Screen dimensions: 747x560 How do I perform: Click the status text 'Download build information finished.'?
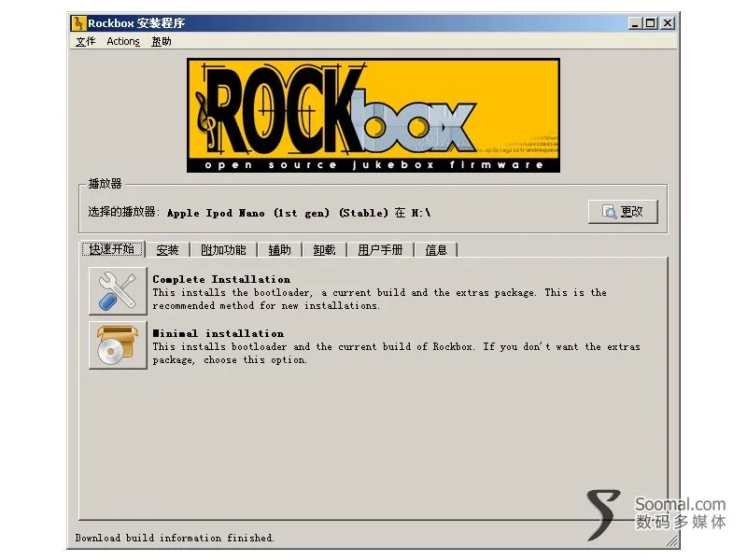pyautogui.click(x=175, y=539)
